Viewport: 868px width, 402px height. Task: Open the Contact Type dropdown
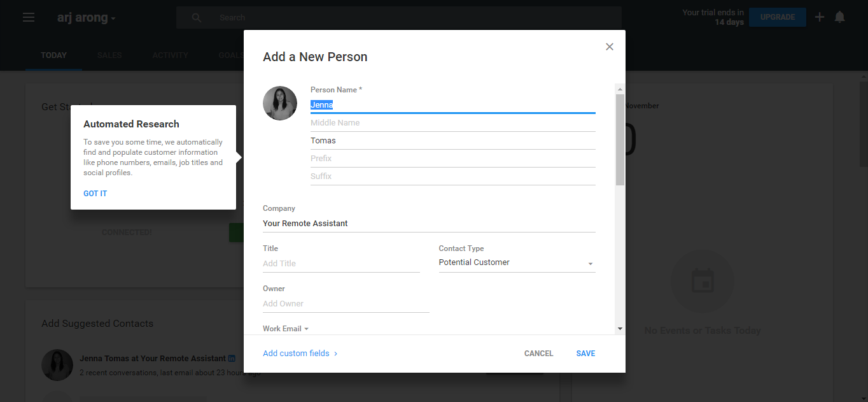click(x=517, y=262)
